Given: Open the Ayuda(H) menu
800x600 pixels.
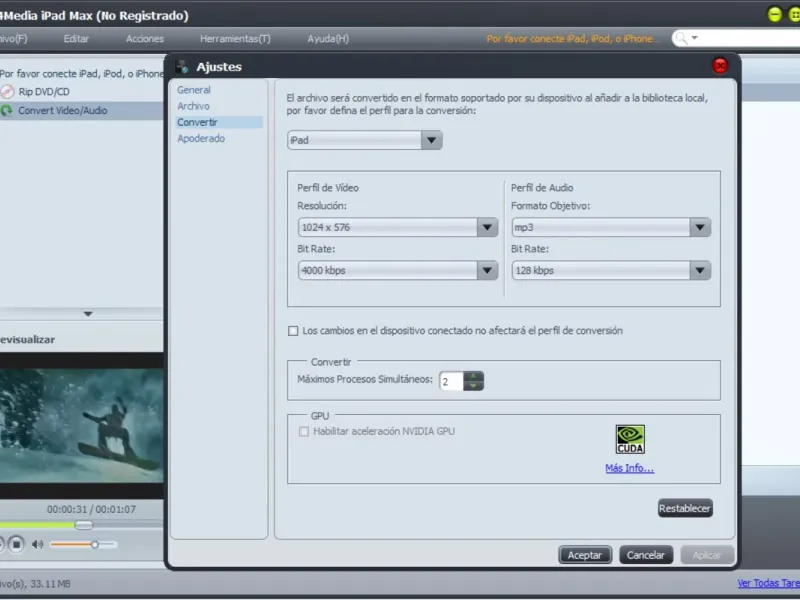Looking at the screenshot, I should (x=328, y=39).
